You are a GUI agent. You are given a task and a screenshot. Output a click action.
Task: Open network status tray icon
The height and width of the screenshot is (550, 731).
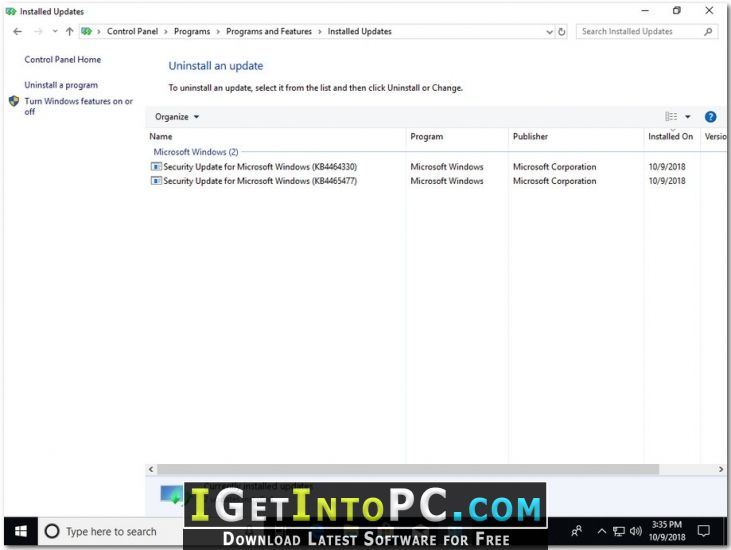pos(619,531)
